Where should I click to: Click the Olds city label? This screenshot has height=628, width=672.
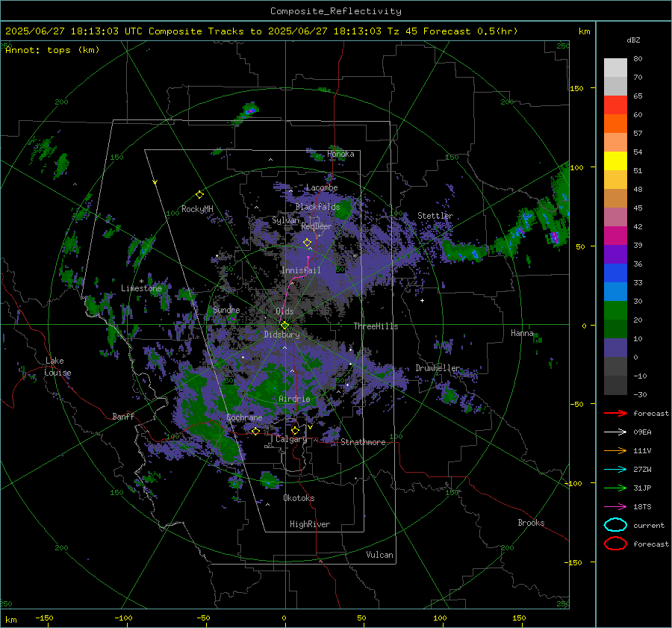(284, 311)
